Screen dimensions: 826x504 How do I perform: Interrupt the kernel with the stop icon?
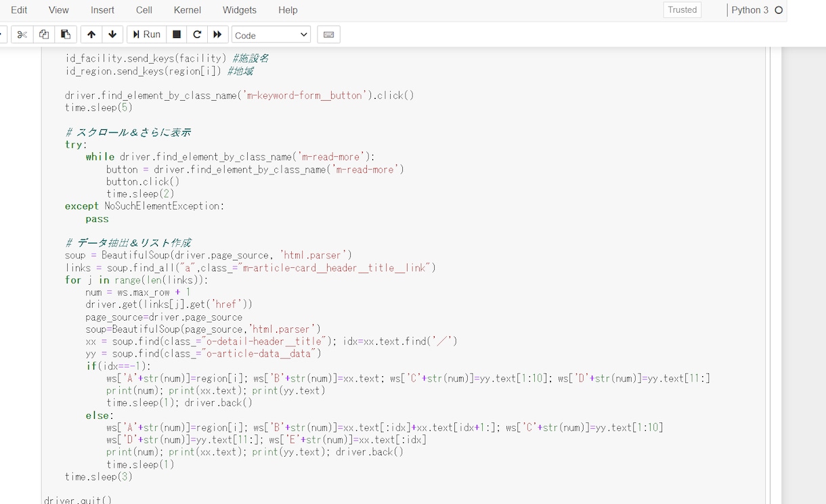177,35
